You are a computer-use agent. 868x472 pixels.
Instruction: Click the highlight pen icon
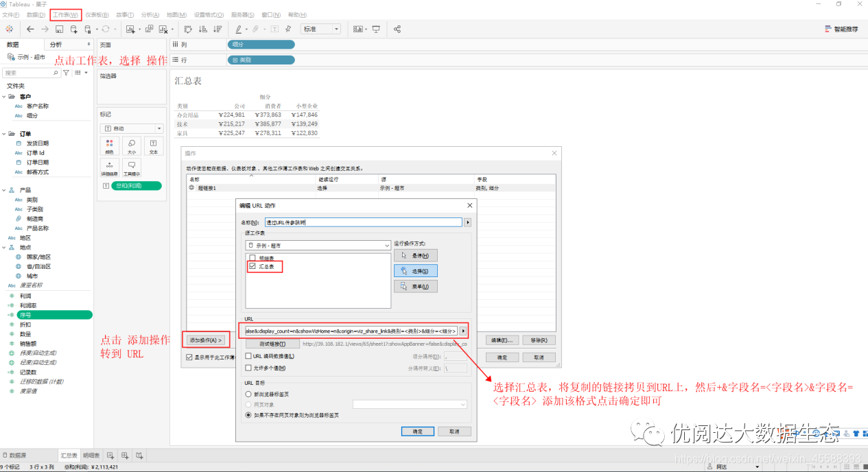[x=239, y=29]
